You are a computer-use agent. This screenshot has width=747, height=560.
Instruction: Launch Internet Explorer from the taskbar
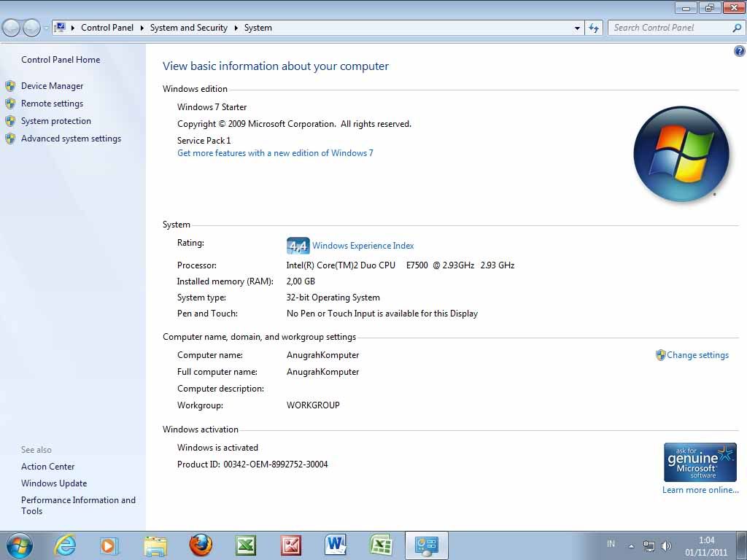point(65,545)
